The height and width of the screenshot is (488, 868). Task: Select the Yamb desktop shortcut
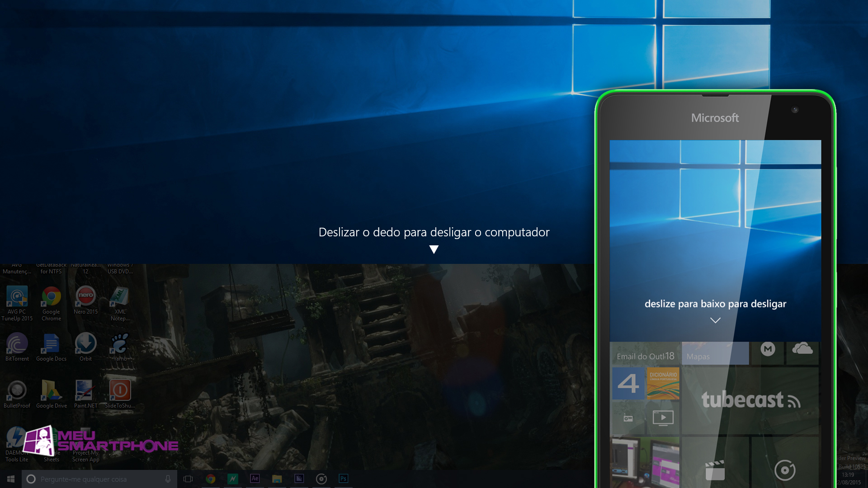coord(120,347)
